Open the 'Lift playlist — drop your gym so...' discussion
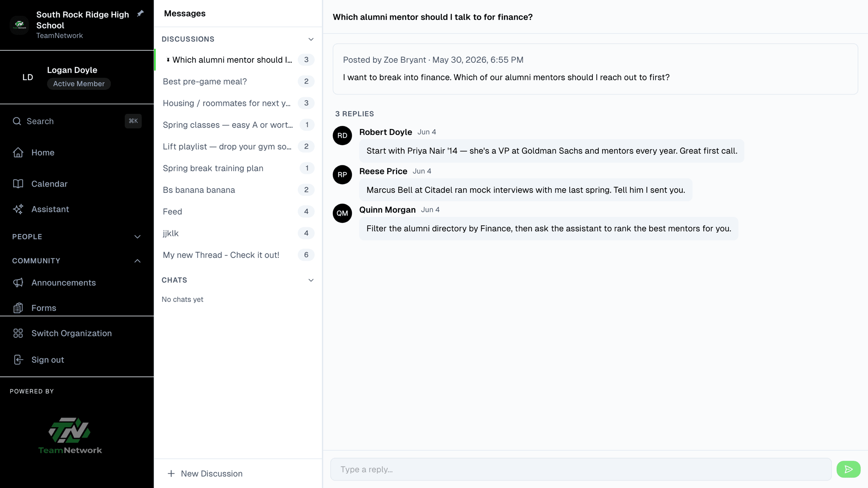 (238, 146)
